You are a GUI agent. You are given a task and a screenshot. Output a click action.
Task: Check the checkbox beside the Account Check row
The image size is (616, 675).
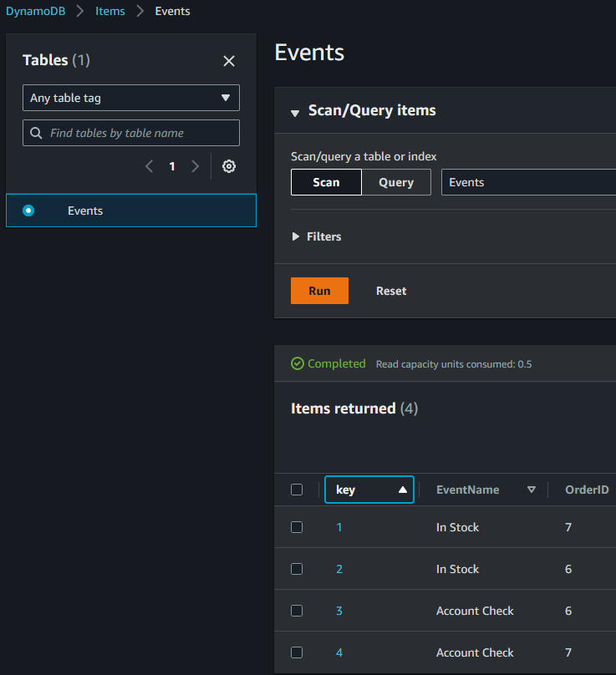point(297,611)
